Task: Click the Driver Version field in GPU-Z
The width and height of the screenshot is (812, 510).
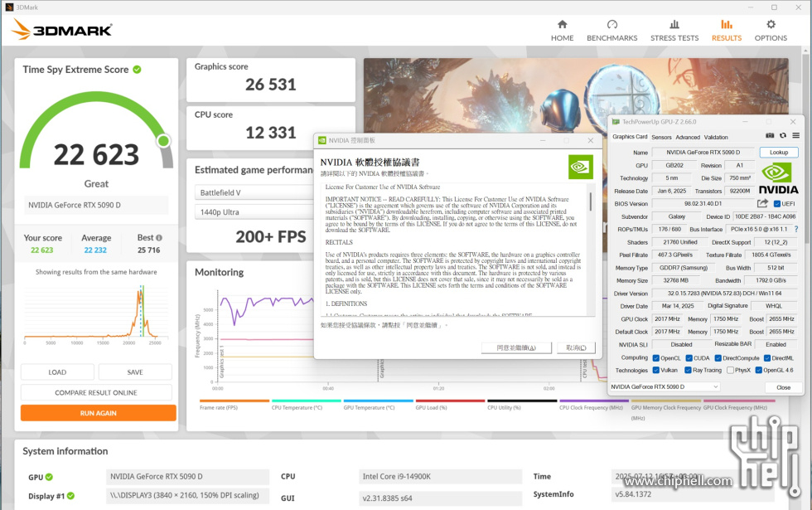Action: coord(724,294)
